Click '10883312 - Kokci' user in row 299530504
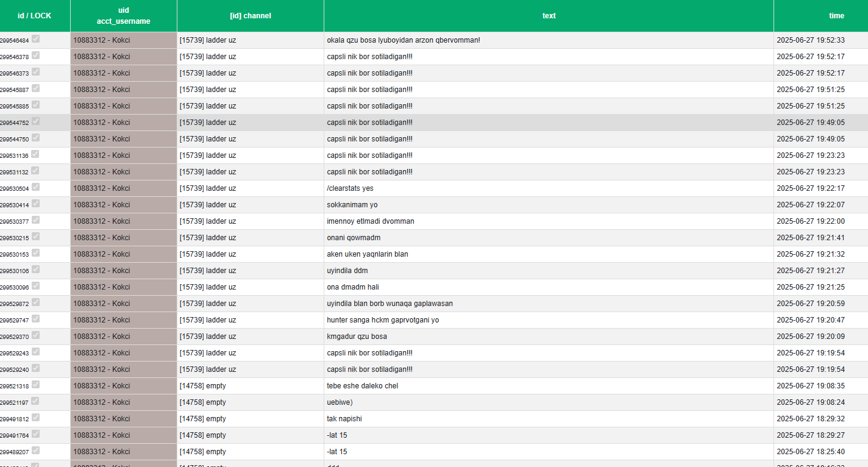 pos(102,188)
